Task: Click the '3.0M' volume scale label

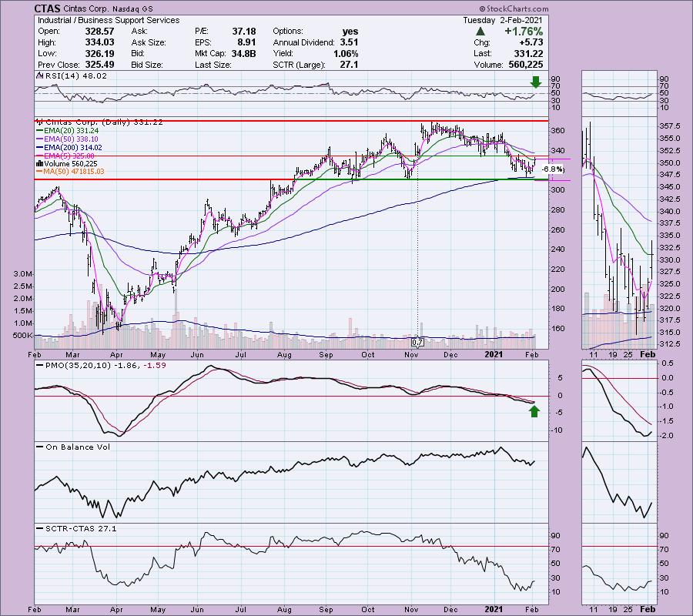Action: 22,274
